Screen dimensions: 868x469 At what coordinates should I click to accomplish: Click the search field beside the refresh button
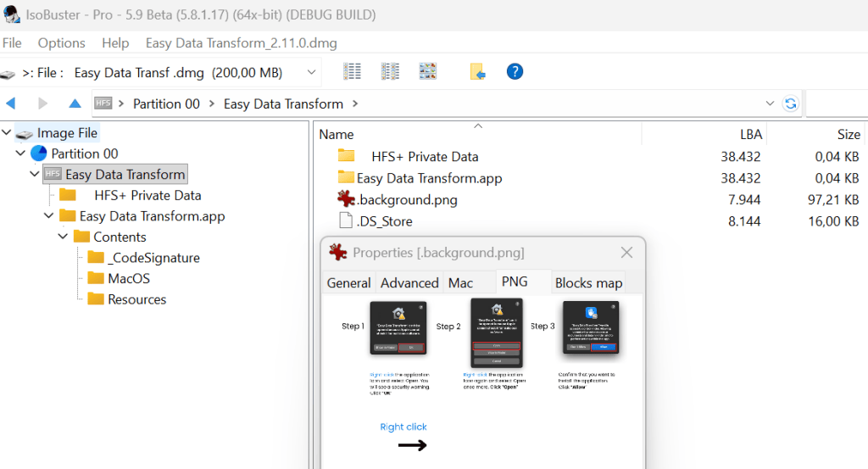coord(837,103)
